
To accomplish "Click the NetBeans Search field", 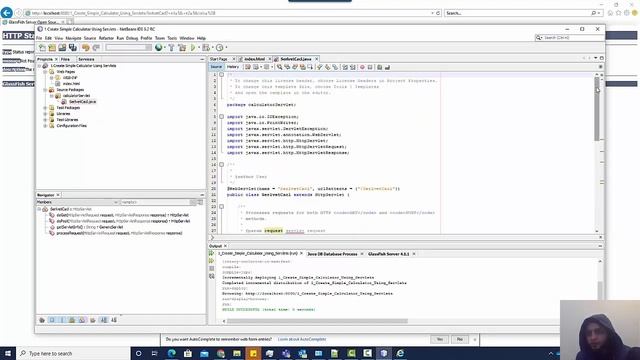I will click(569, 38).
